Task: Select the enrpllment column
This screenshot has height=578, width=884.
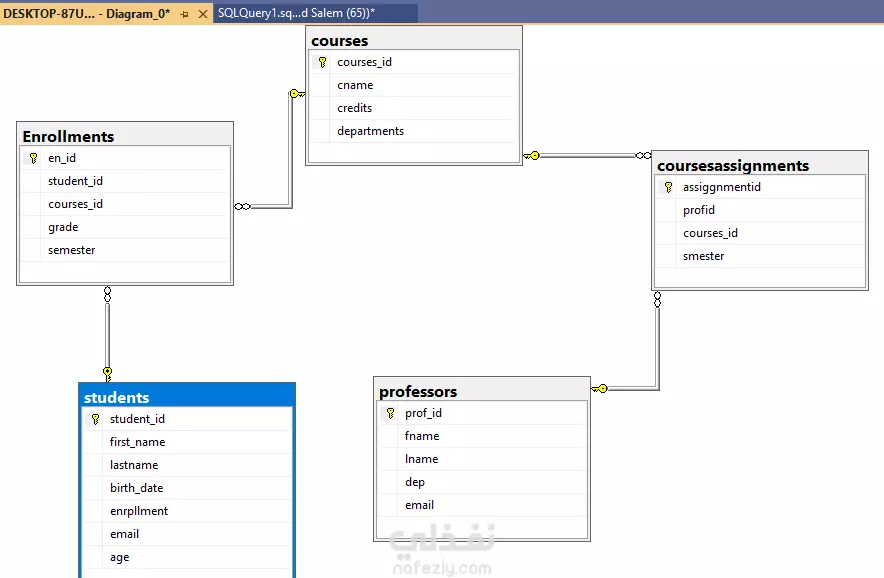Action: coord(187,511)
